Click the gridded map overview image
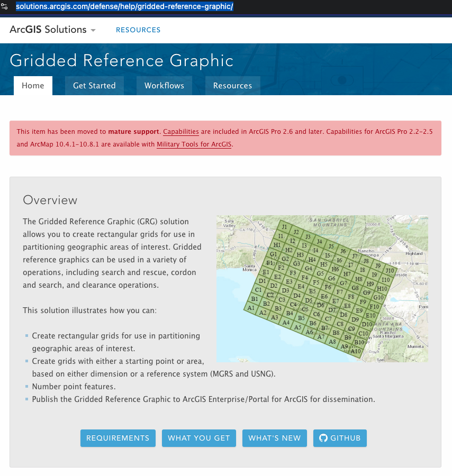This screenshot has height=476, width=452. [x=322, y=289]
